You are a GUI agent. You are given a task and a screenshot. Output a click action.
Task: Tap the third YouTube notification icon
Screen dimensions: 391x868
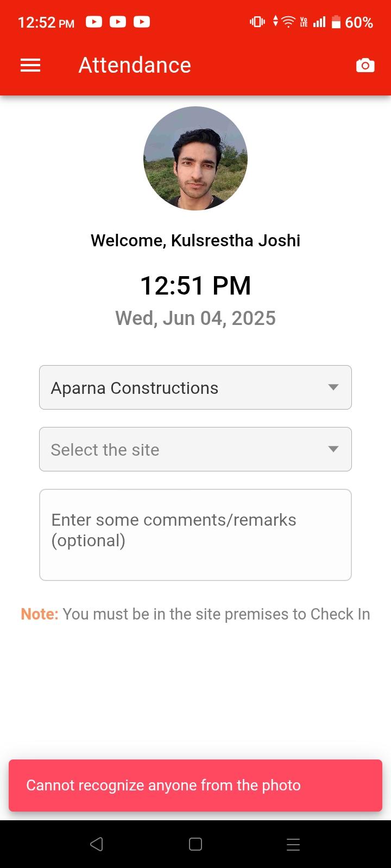142,22
